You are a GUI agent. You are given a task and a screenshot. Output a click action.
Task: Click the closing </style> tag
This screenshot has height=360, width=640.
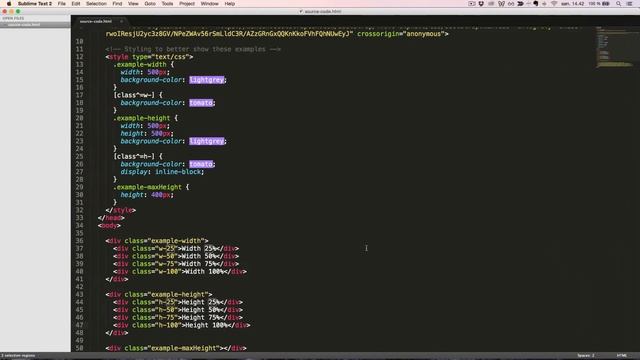(120, 210)
